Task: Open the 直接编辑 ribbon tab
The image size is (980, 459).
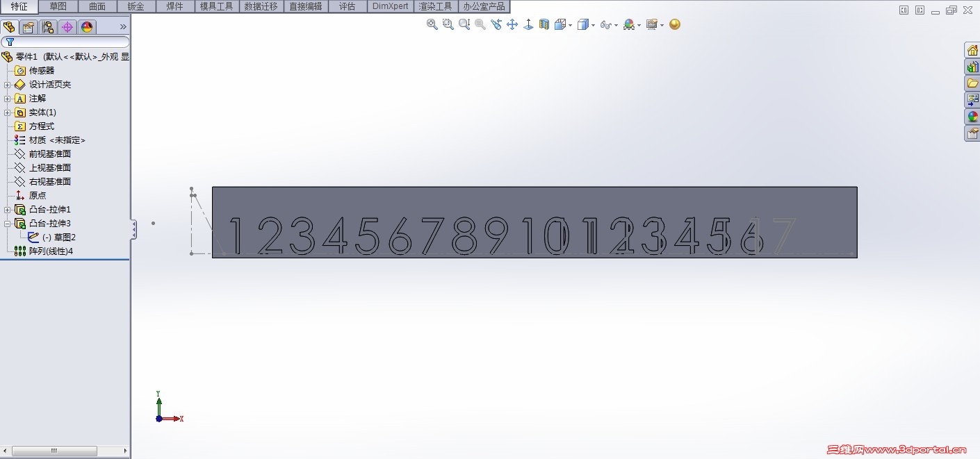Action: click(x=306, y=6)
